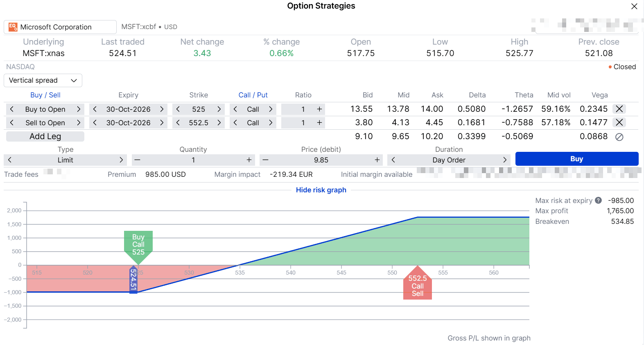Change order type from Limit to next
644x345 pixels.
[121, 160]
